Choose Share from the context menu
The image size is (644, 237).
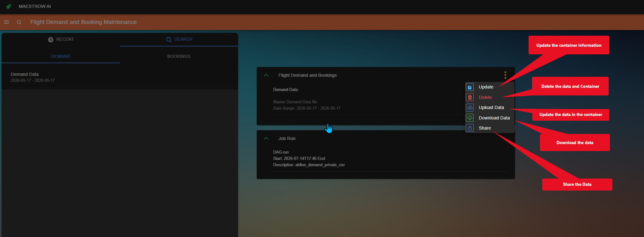(490, 128)
